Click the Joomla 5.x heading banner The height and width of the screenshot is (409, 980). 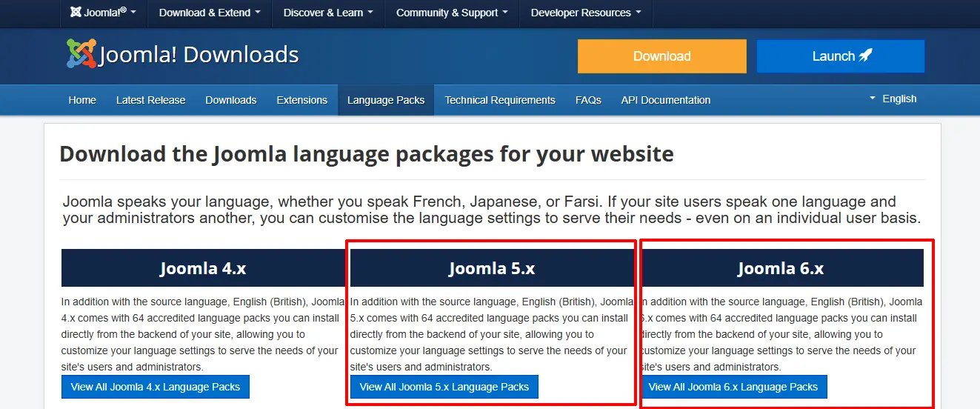(492, 268)
